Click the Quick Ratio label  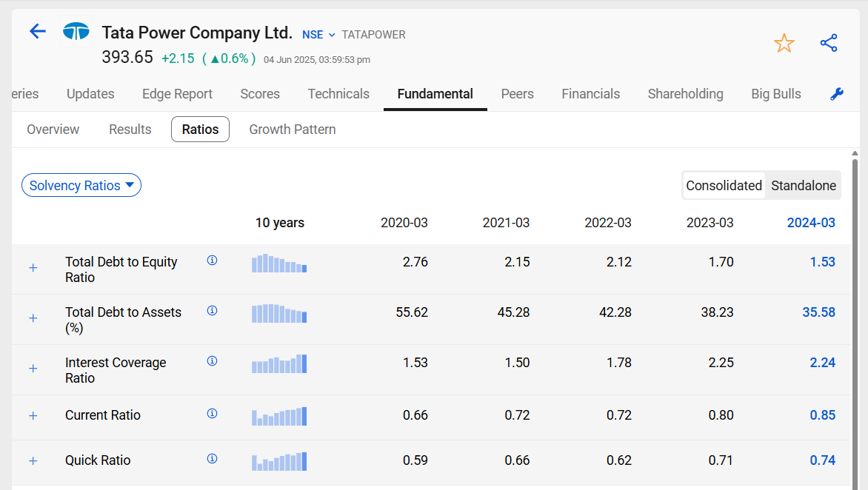98,460
